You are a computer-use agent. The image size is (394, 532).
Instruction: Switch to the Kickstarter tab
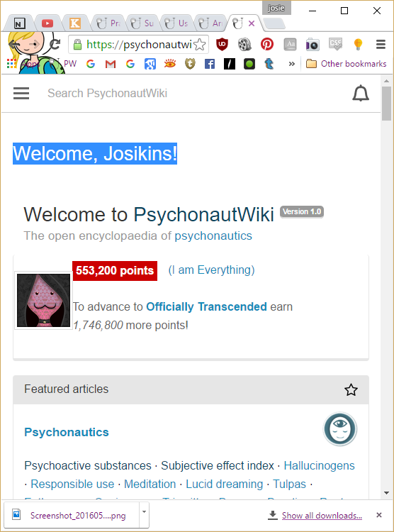(75, 23)
